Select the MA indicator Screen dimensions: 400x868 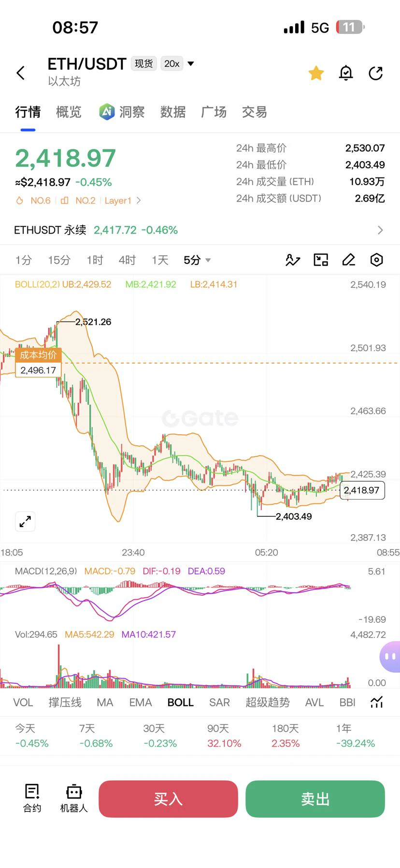(x=105, y=702)
